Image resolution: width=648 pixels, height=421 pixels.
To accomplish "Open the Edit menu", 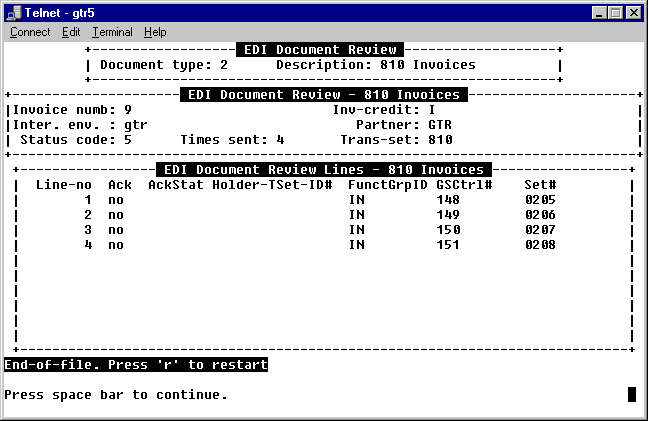I will 71,32.
